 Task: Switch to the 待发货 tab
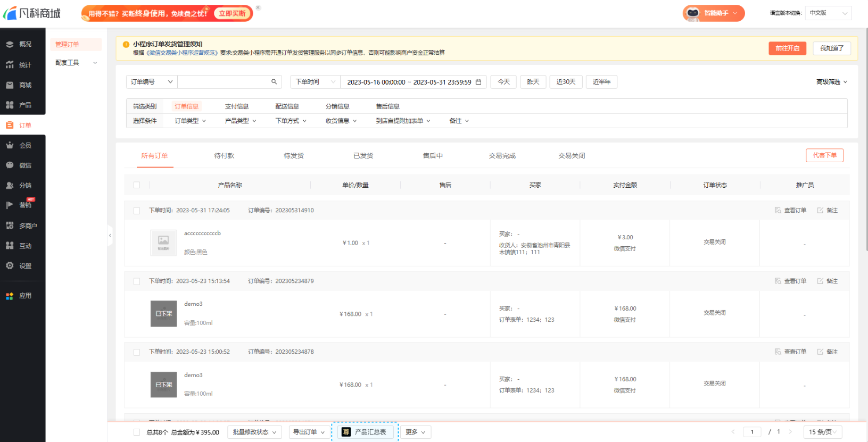pos(294,156)
